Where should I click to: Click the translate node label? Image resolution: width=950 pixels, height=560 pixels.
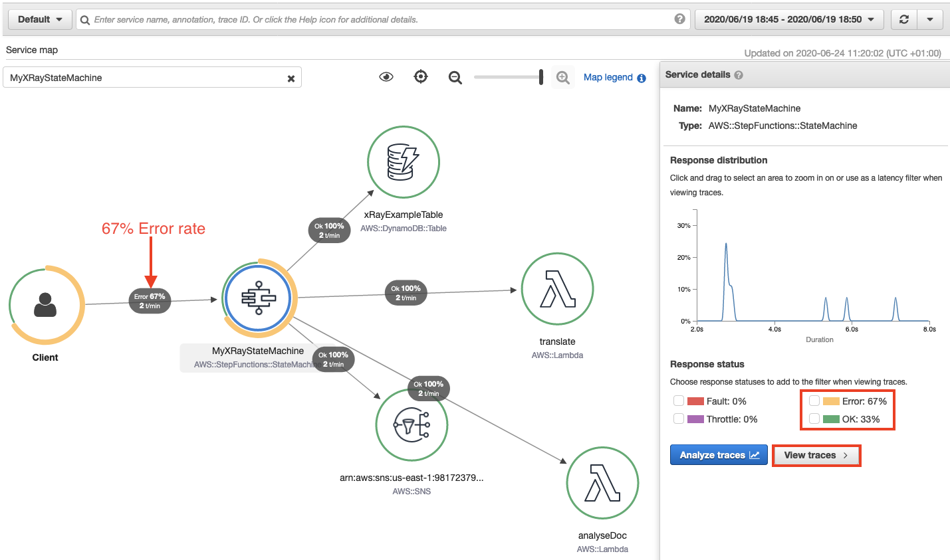point(557,341)
